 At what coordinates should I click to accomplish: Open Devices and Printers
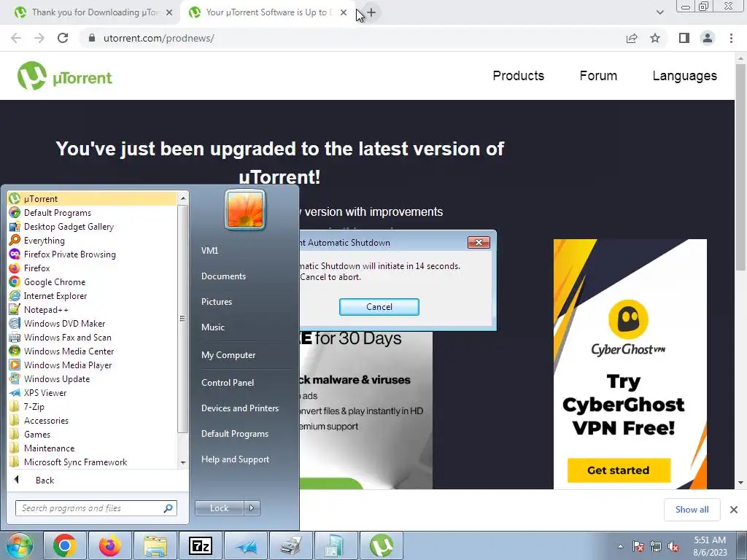click(239, 408)
